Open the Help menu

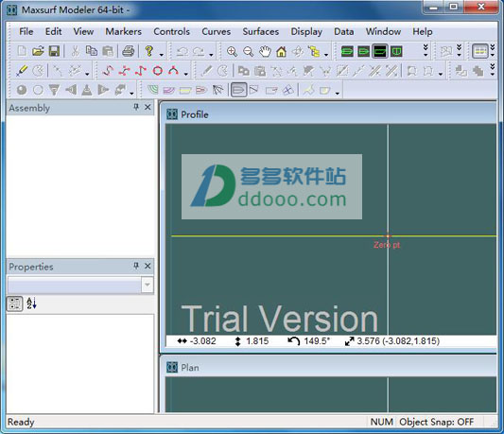423,31
